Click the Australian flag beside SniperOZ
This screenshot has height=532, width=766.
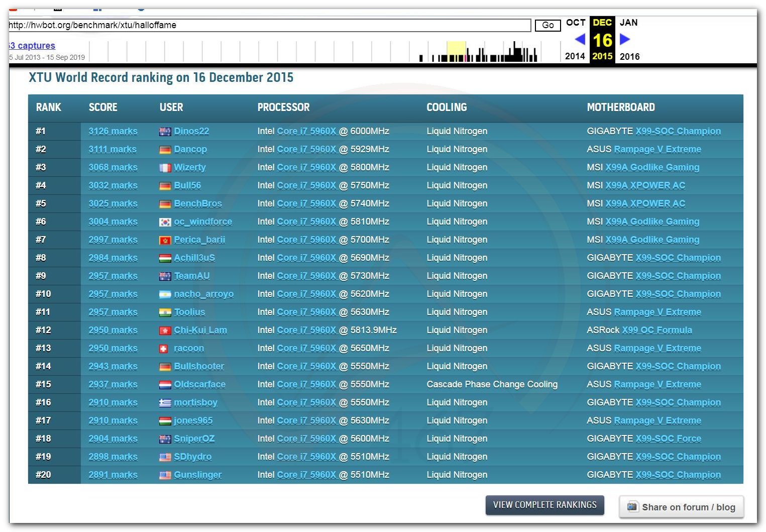165,439
